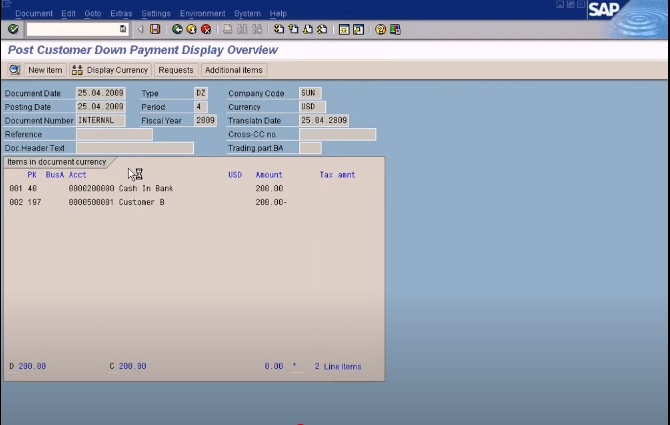670x425 pixels.
Task: Open the Environment menu
Action: click(203, 14)
